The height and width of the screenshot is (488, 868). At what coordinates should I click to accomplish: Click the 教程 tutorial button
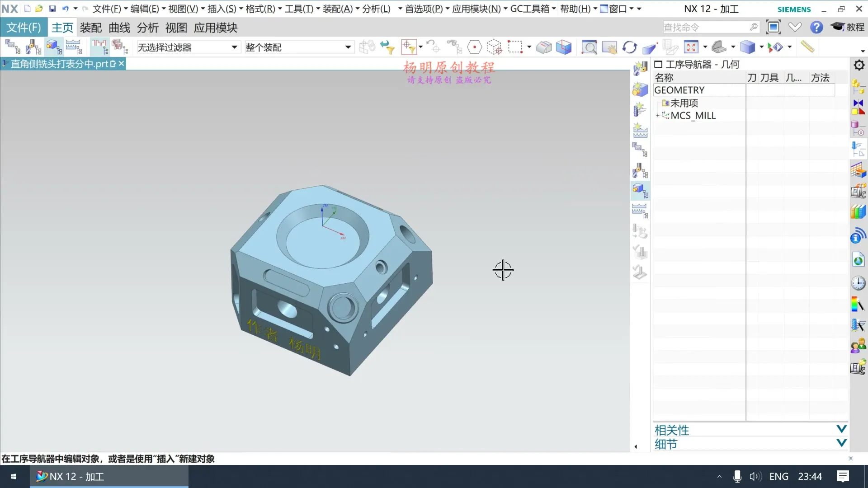pos(848,27)
